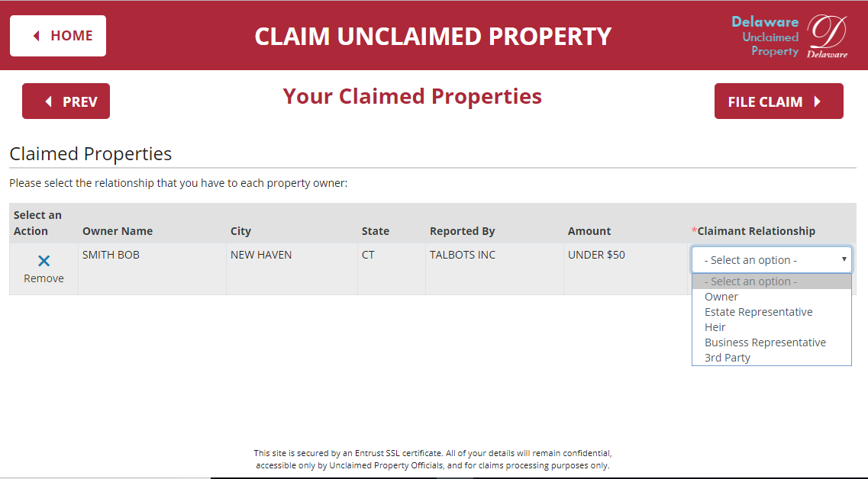Click the blue X remove icon
This screenshot has height=479, width=868.
tap(44, 261)
